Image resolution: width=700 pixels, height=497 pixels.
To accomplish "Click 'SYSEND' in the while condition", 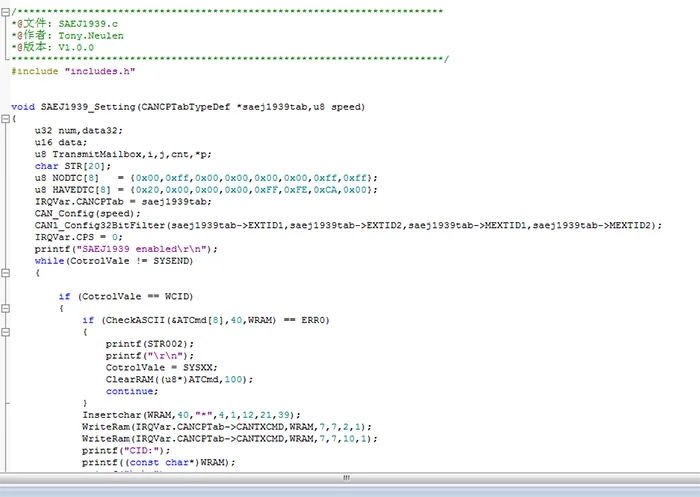I will 171,261.
